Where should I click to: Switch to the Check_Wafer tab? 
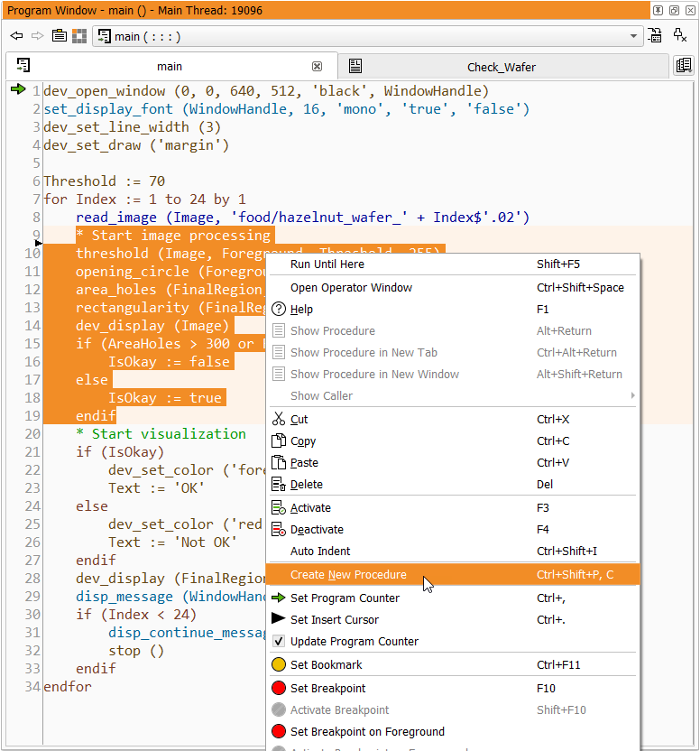pos(502,67)
